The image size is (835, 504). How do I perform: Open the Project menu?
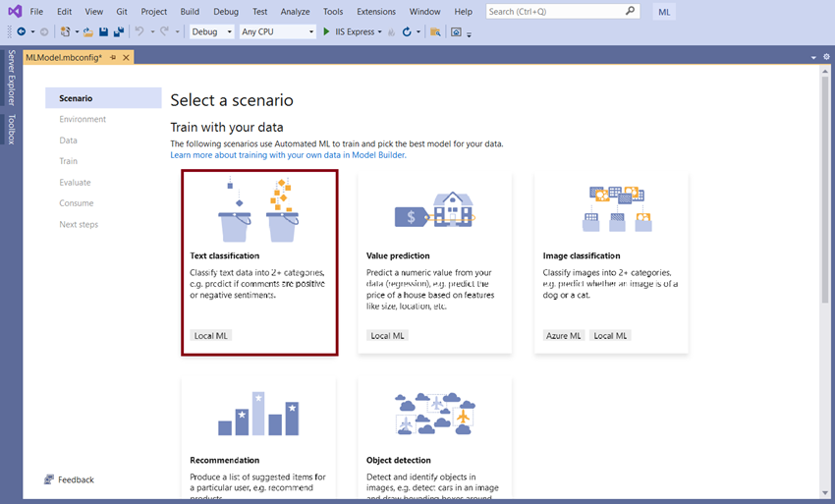(154, 11)
